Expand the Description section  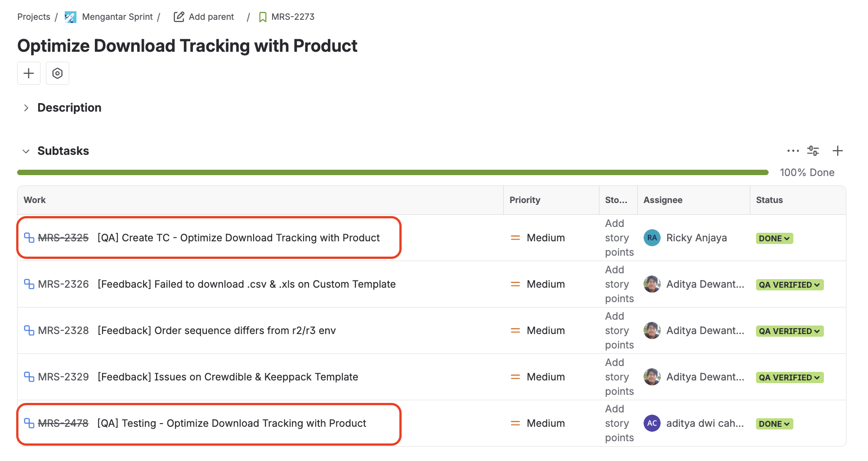pyautogui.click(x=26, y=108)
